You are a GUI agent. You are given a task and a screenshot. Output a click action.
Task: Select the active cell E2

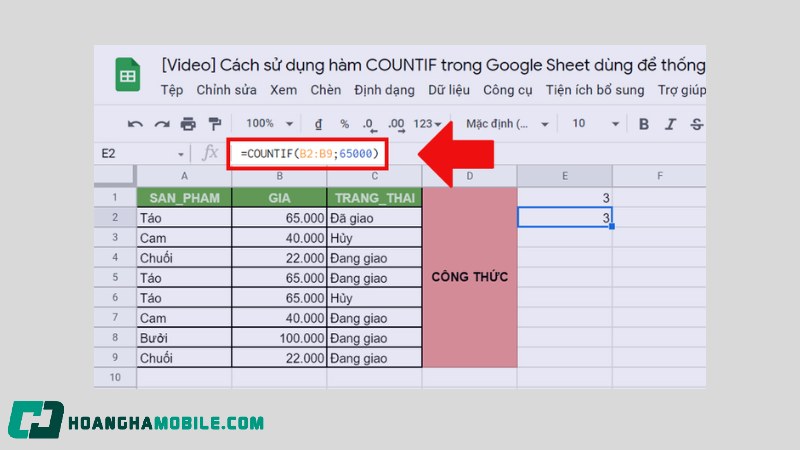[565, 217]
